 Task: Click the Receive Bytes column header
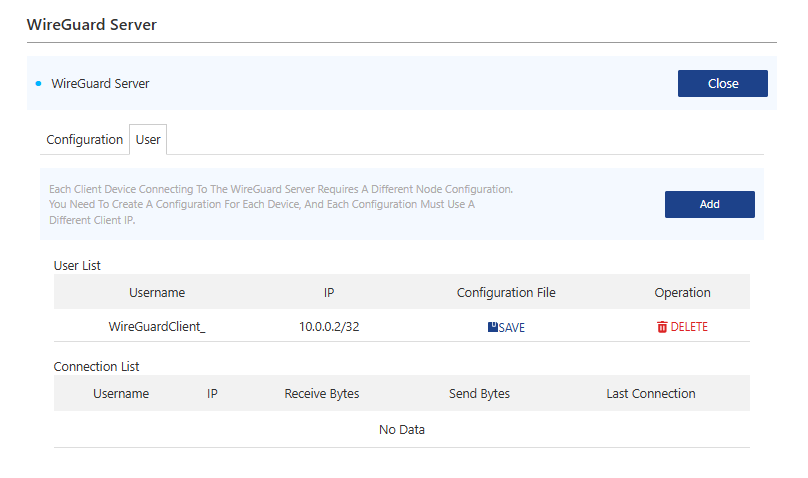pyautogui.click(x=322, y=393)
